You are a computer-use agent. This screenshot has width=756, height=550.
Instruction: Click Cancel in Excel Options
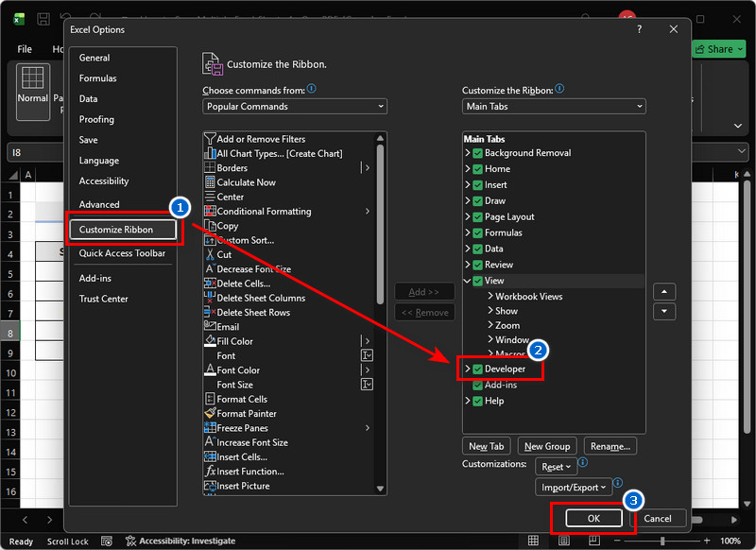657,518
